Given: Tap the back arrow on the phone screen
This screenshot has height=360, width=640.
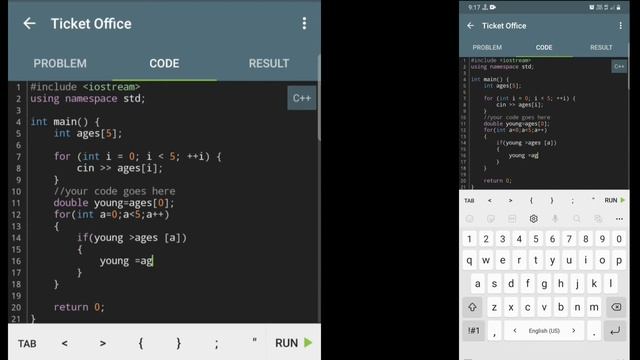Looking at the screenshot, I should click(x=470, y=26).
